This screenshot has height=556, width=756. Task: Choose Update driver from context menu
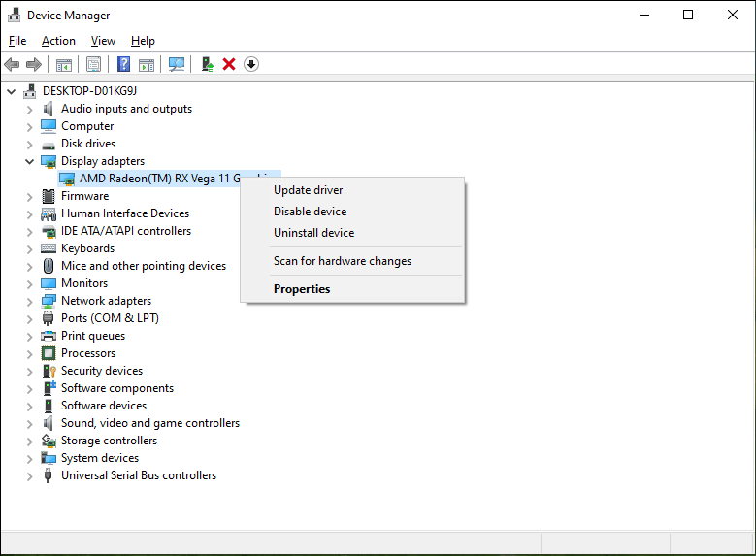tap(352, 190)
